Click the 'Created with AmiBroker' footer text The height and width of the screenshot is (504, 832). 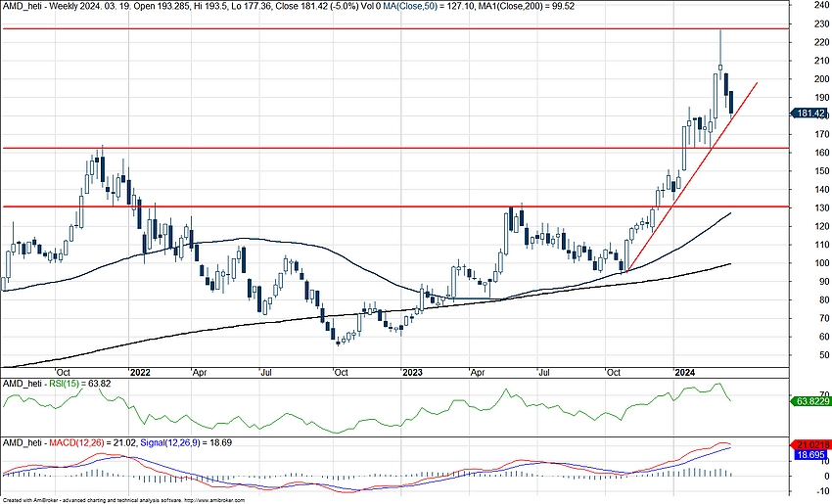pos(28,500)
